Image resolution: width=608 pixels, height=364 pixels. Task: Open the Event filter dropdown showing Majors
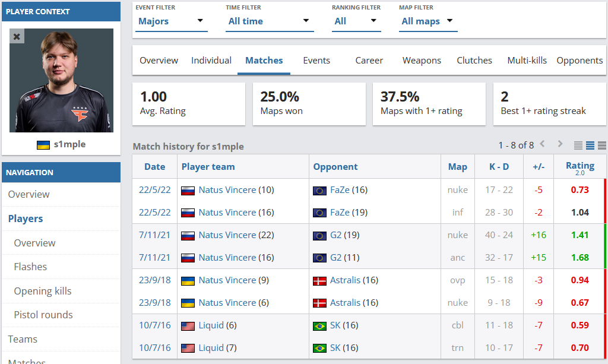point(172,21)
